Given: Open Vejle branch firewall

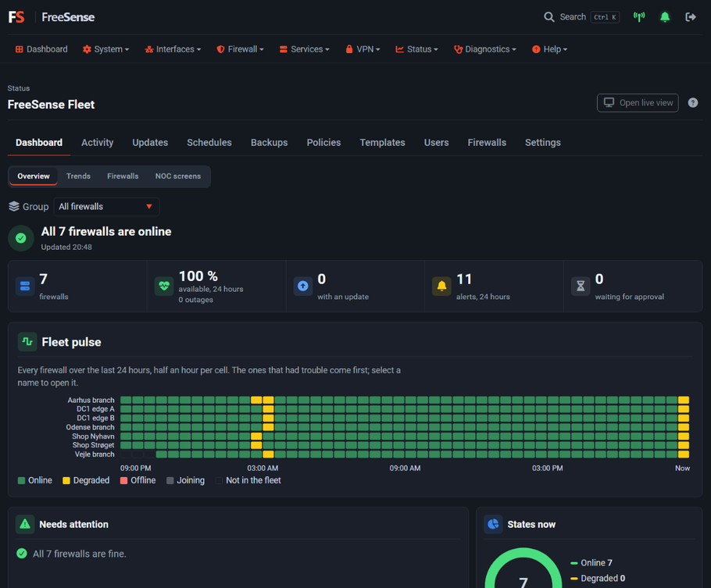Looking at the screenshot, I should (95, 454).
